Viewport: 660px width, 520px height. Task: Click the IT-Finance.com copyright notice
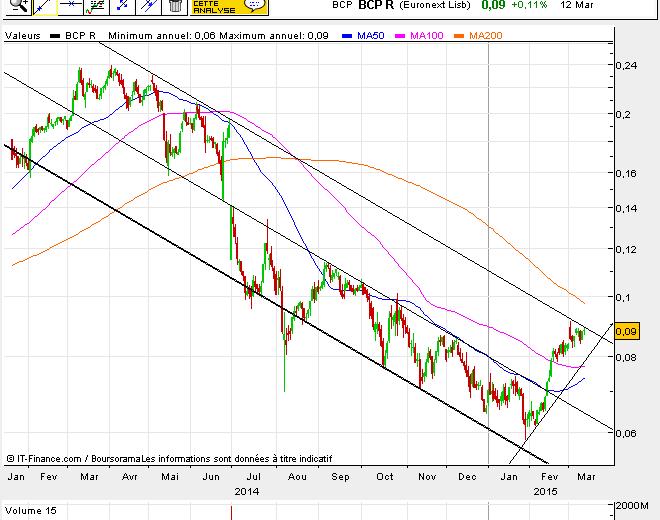[x=169, y=459]
